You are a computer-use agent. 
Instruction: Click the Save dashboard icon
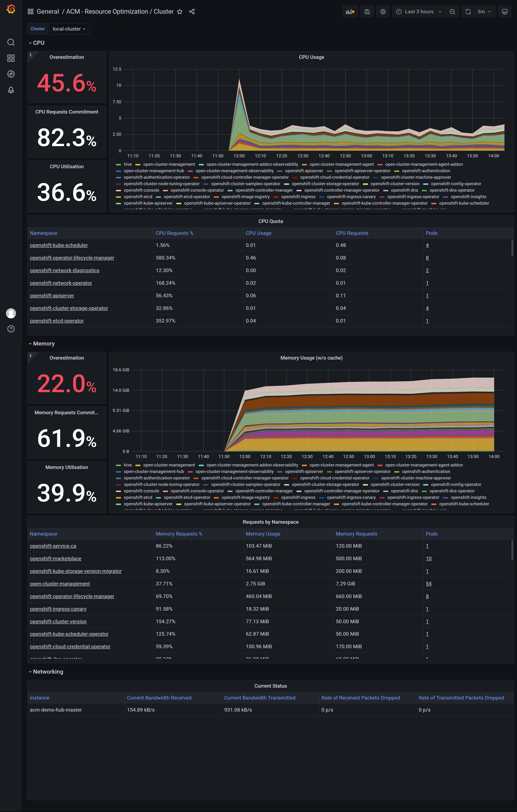tap(367, 12)
